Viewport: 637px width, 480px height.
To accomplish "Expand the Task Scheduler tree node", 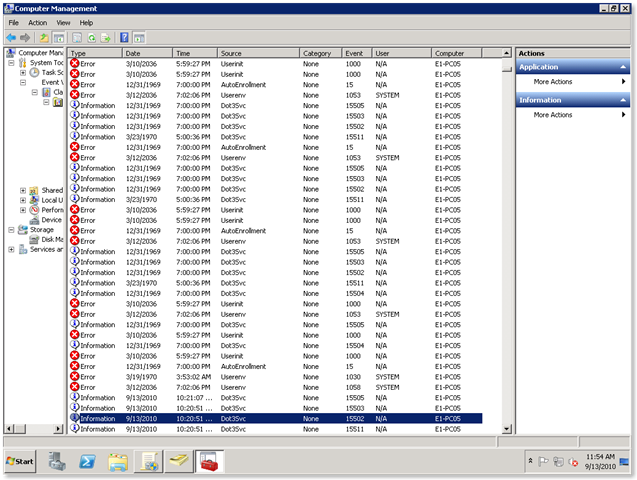I will click(22, 73).
